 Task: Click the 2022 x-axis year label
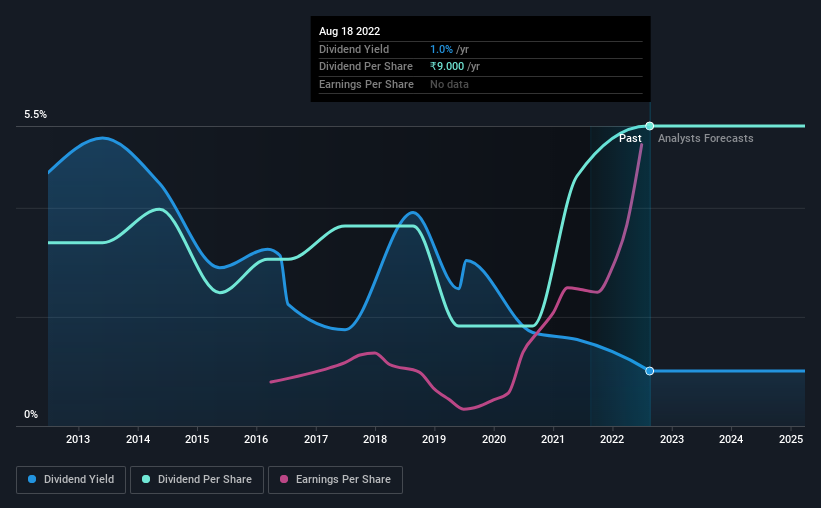[x=612, y=439]
